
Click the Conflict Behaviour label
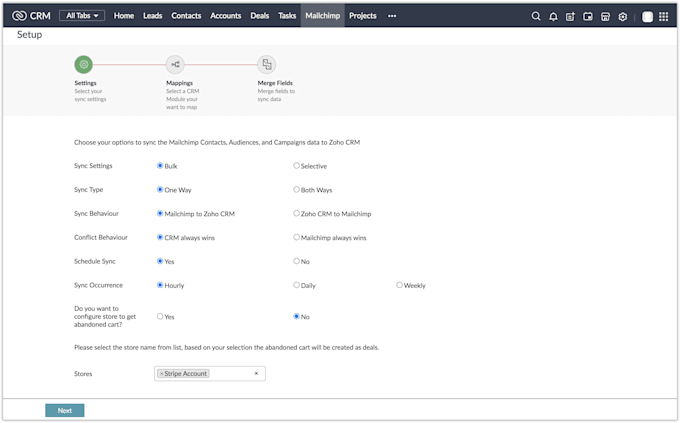[x=101, y=237]
